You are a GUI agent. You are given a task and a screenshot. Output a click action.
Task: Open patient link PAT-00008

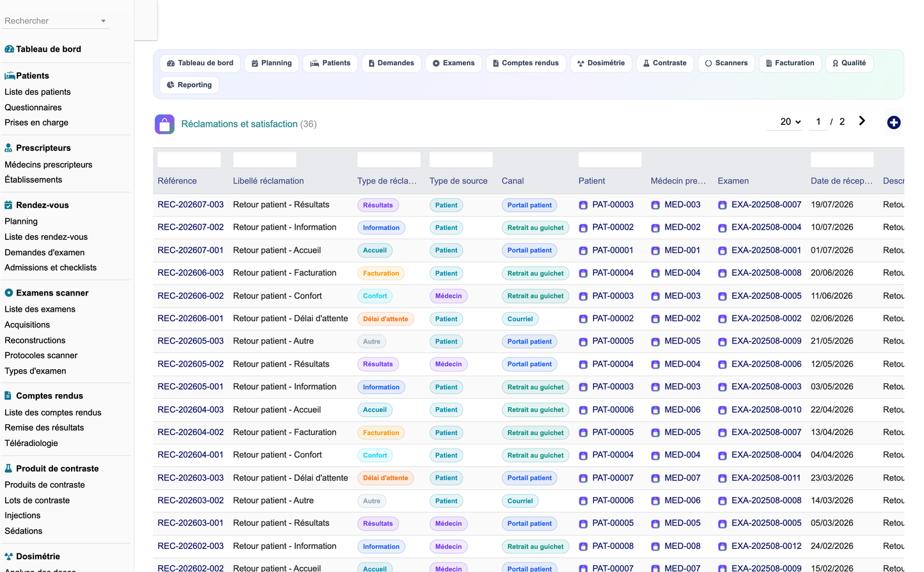point(613,546)
